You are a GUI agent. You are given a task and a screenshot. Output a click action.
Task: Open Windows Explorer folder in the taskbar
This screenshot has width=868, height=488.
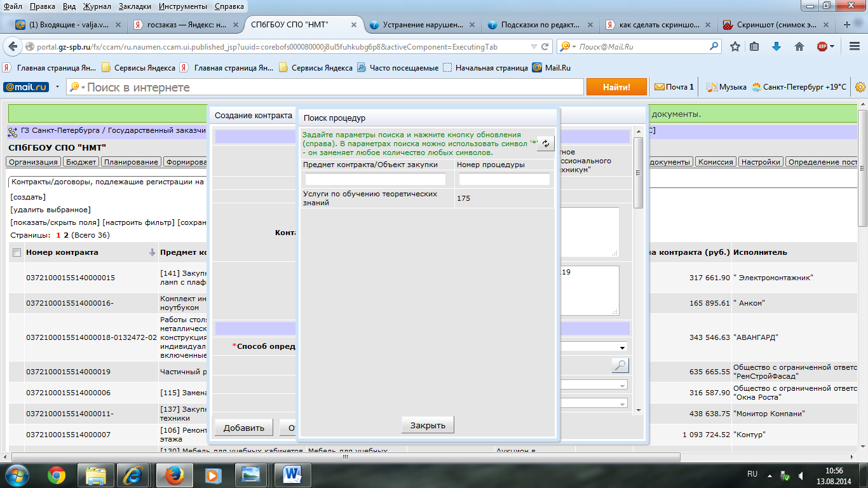(x=96, y=475)
